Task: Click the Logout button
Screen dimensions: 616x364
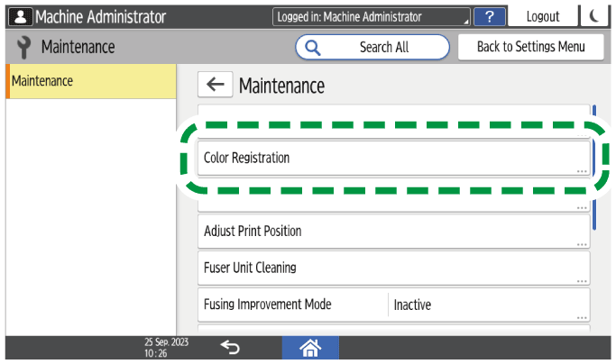Action: pos(542,16)
